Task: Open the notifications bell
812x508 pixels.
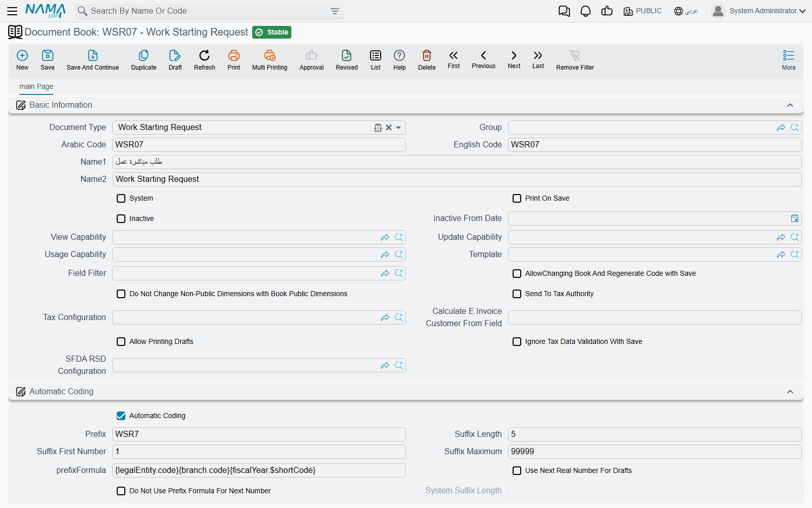Action: pyautogui.click(x=586, y=11)
